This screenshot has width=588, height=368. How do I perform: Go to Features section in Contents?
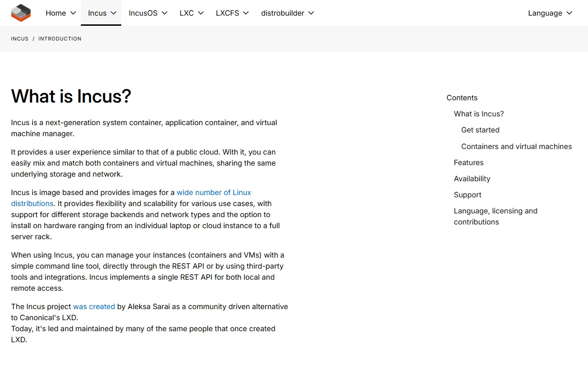coord(469,162)
